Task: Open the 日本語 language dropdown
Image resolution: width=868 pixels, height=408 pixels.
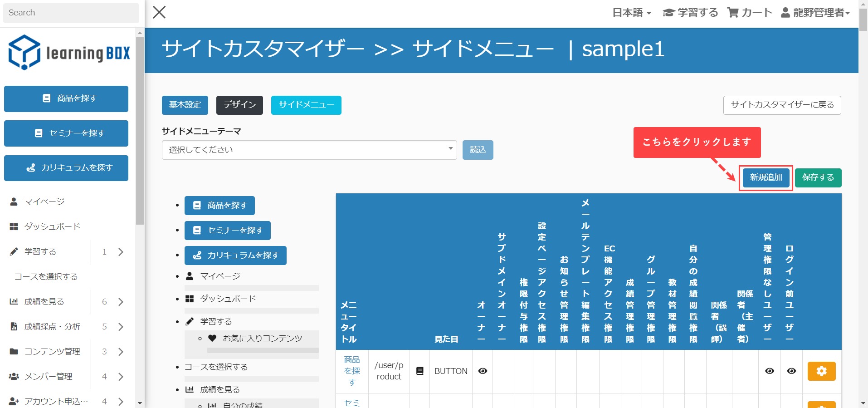Action: [x=631, y=13]
